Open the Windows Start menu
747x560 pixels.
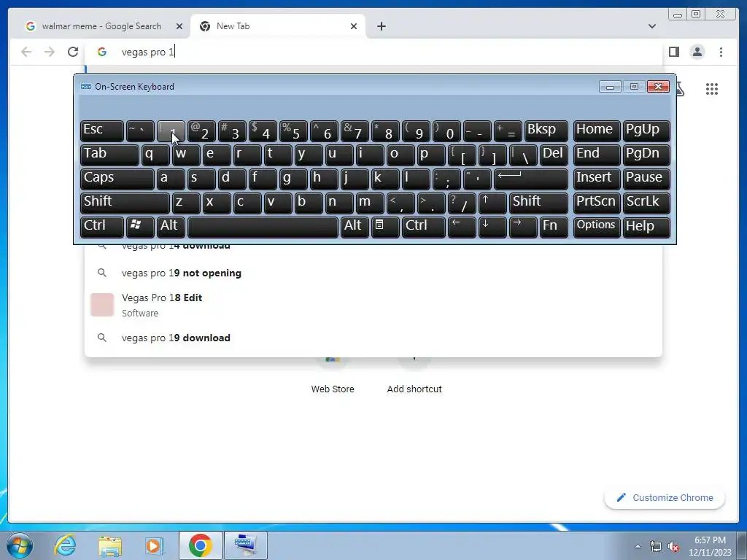(x=19, y=545)
